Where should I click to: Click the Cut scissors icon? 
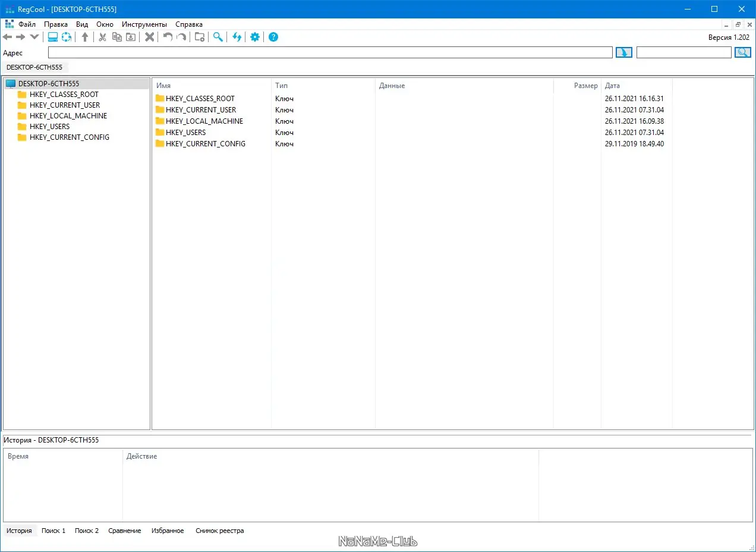click(x=102, y=37)
